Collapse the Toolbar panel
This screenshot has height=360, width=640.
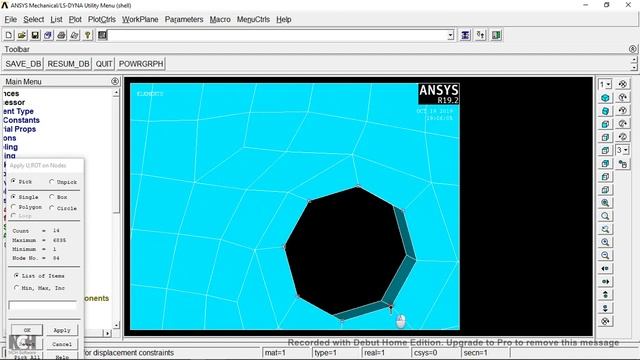633,49
